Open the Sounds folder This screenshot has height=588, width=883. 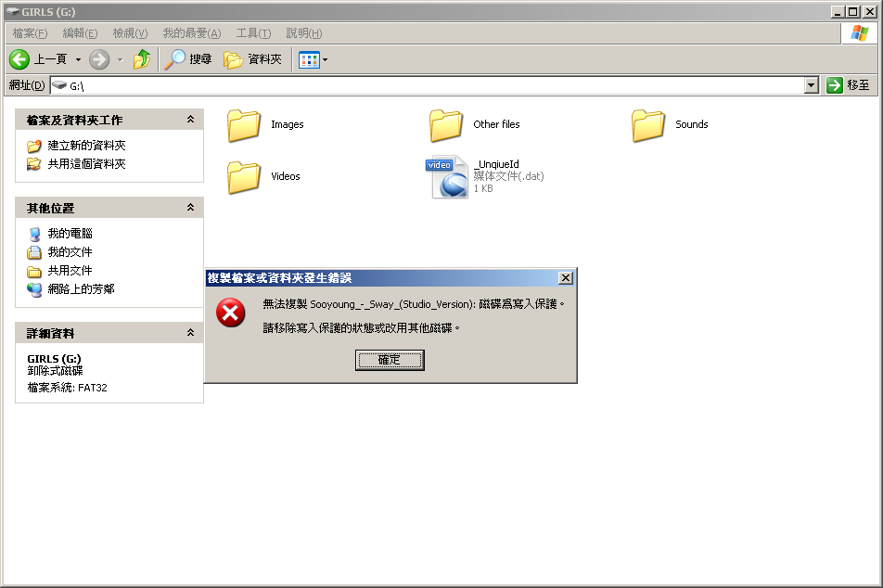[648, 125]
